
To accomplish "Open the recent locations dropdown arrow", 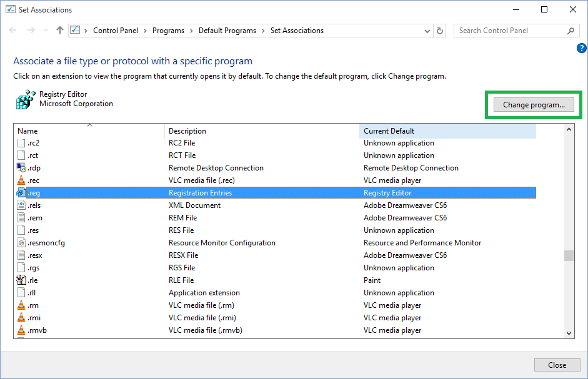I will point(46,31).
